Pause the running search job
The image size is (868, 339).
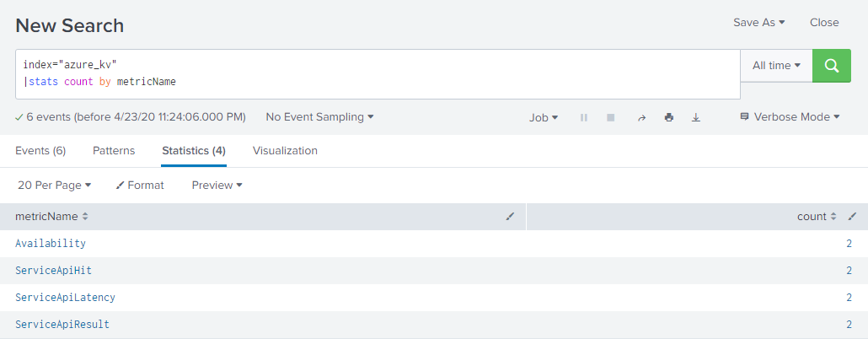(x=583, y=118)
